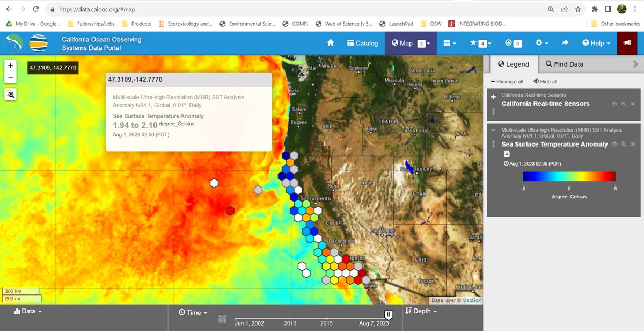Reload the page with refresh button
The image size is (644, 331).
[35, 9]
